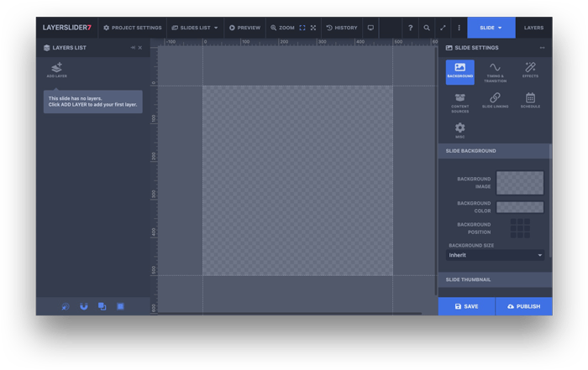This screenshot has width=588, height=370.
Task: Click the Zoom magnifier control
Action: tap(282, 28)
